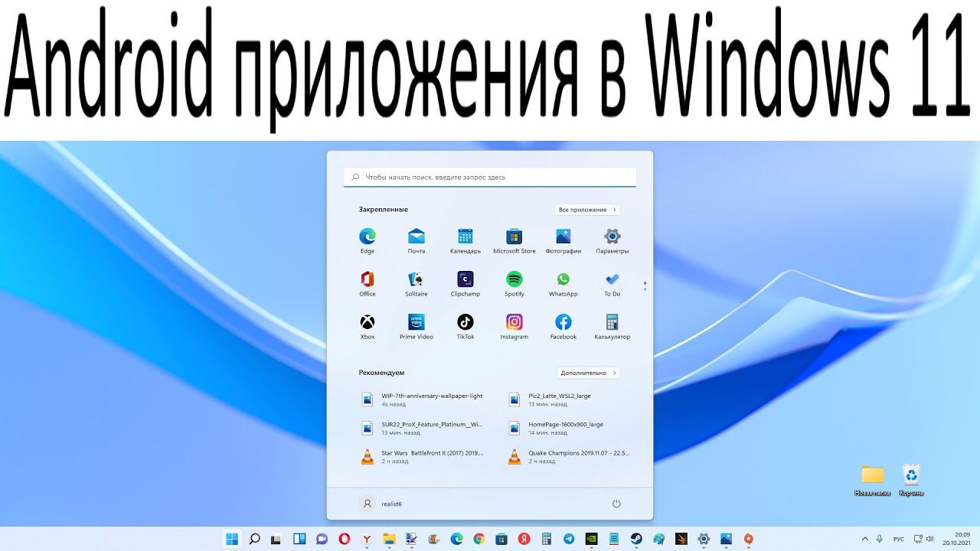The height and width of the screenshot is (551, 980).
Task: Open the taskbar Edge icon
Action: (456, 539)
